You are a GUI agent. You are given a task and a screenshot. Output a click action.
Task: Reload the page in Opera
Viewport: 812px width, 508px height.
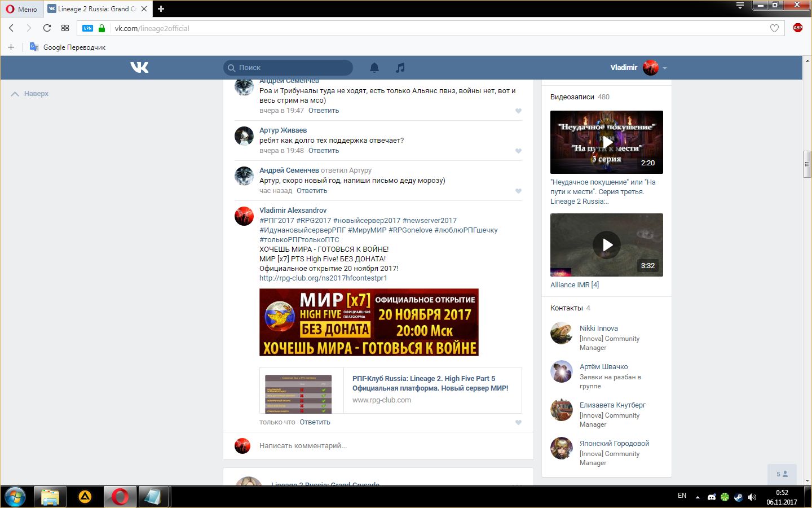[x=47, y=28]
